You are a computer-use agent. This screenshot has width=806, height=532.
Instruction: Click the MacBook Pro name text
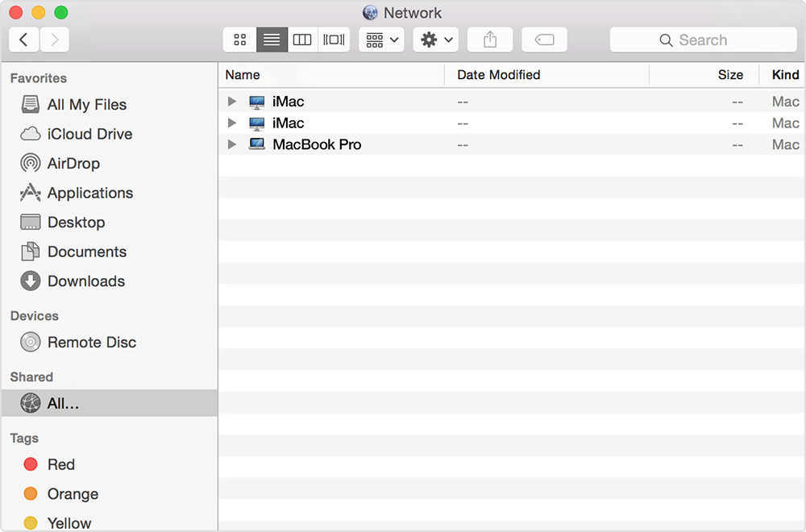point(317,144)
